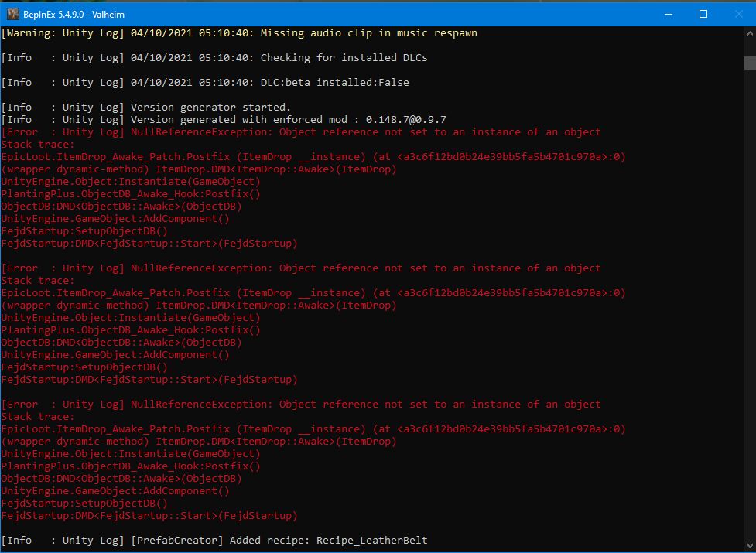Image resolution: width=756 pixels, height=553 pixels.
Task: Click the second '(wrapper dynamic-method) ItemDrop.DMD' line
Action: tap(199, 306)
